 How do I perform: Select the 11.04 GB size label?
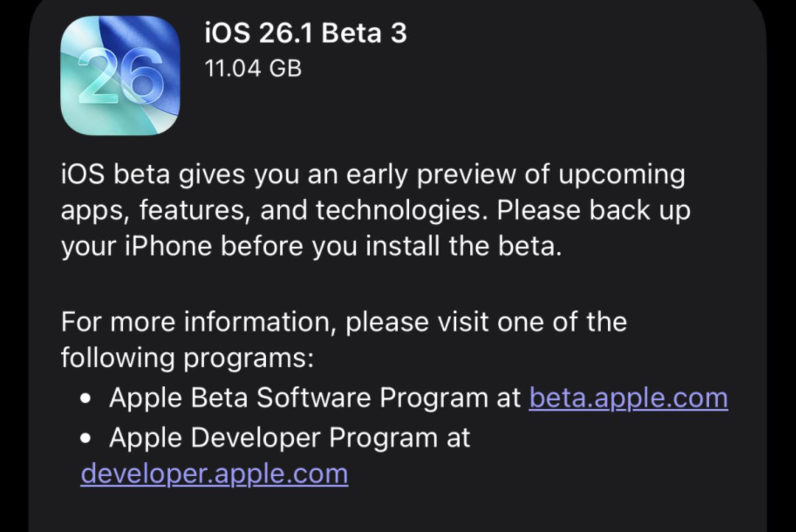[253, 69]
